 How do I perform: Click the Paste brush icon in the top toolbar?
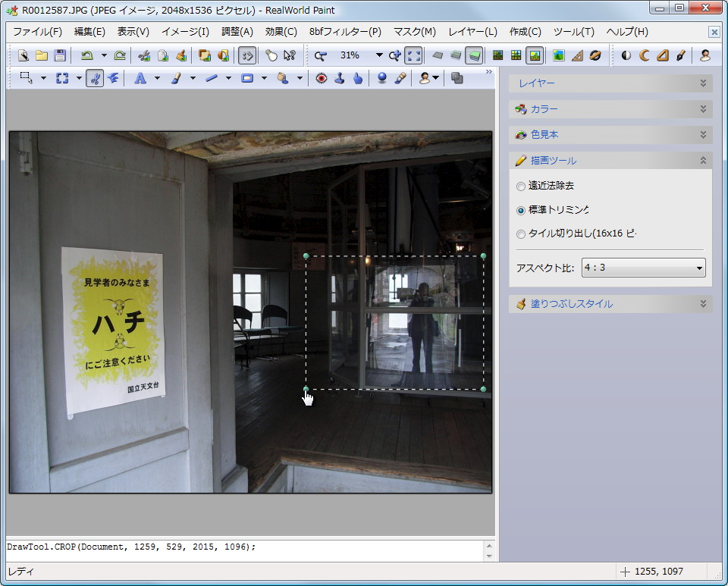181,55
